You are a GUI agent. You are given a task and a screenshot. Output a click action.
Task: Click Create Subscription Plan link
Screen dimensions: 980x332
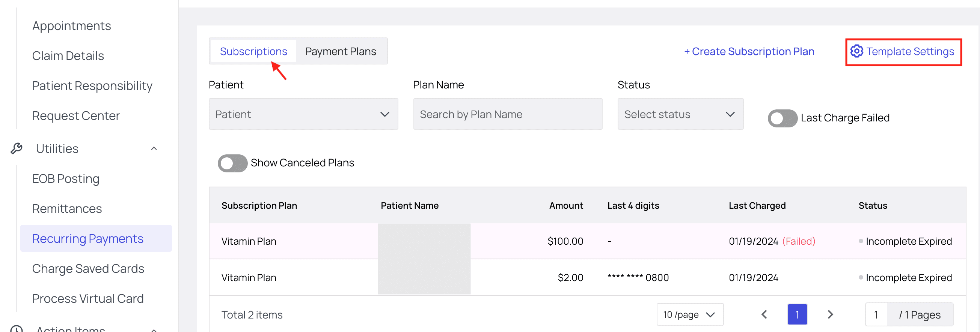tap(749, 51)
